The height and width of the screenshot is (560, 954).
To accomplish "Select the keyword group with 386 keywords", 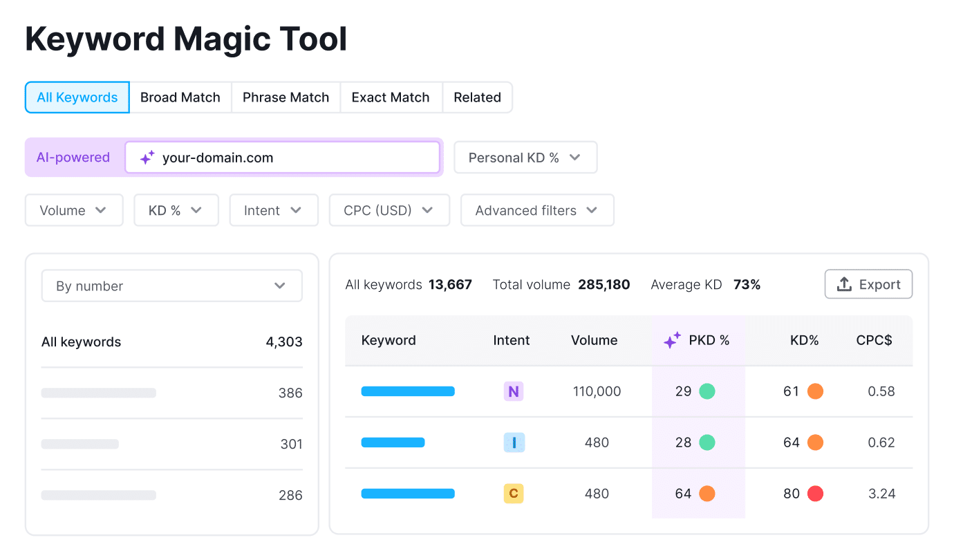I will click(x=172, y=393).
